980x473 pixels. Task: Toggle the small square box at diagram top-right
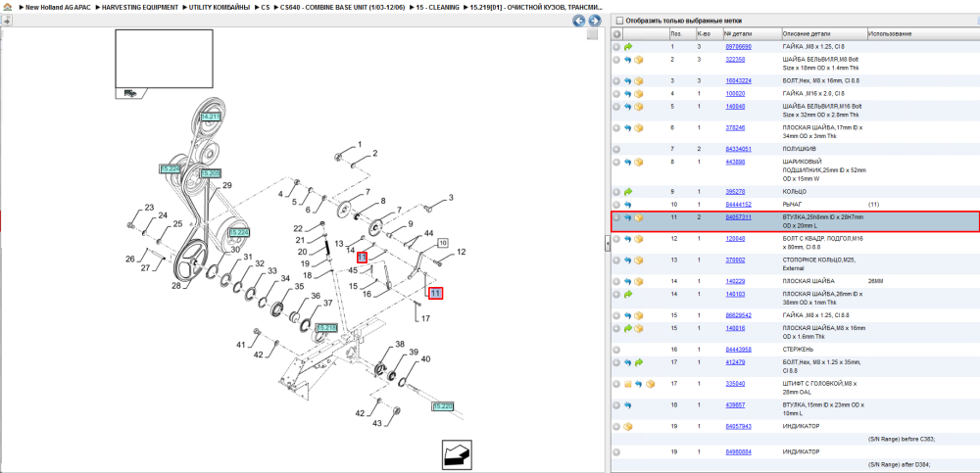click(x=592, y=35)
